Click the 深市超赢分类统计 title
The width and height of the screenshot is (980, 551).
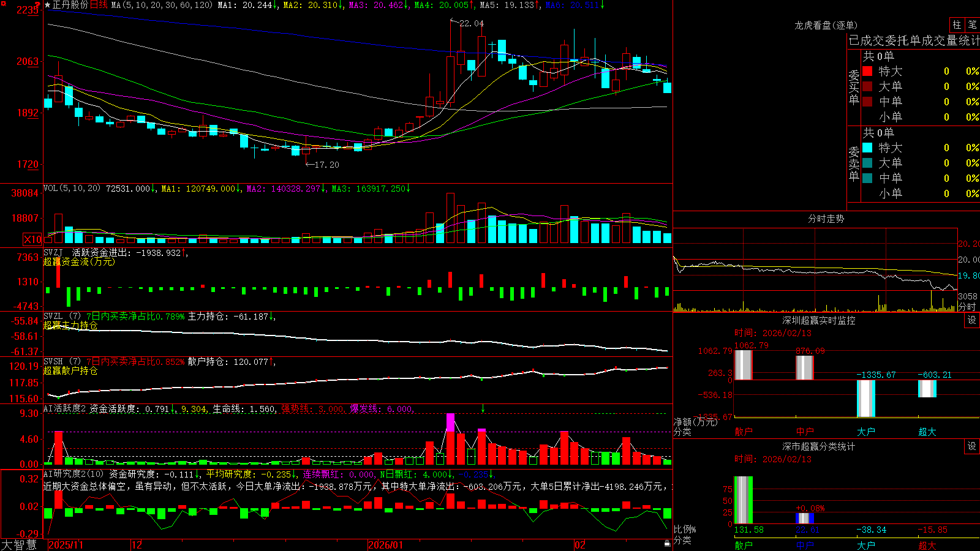coord(818,446)
